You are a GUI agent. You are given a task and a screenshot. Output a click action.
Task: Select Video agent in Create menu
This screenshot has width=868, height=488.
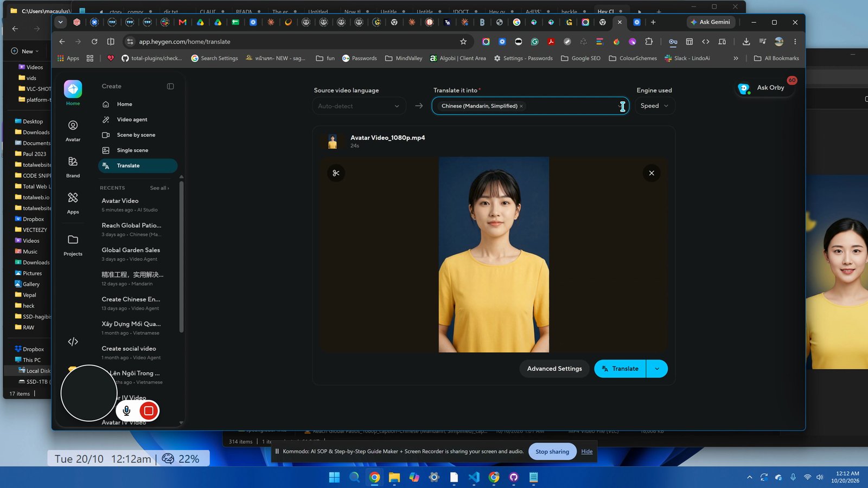coord(138,119)
